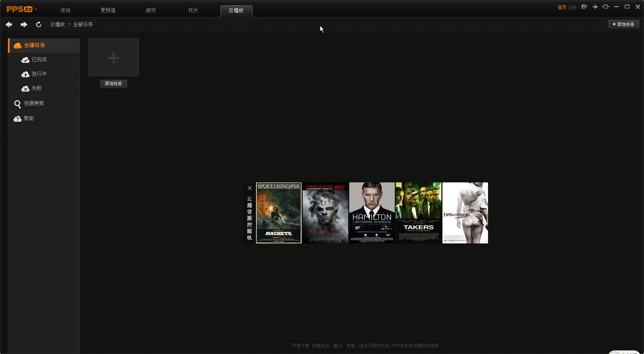This screenshot has width=644, height=354.
Task: Click the 添加任务 button under the tile
Action: pos(114,84)
